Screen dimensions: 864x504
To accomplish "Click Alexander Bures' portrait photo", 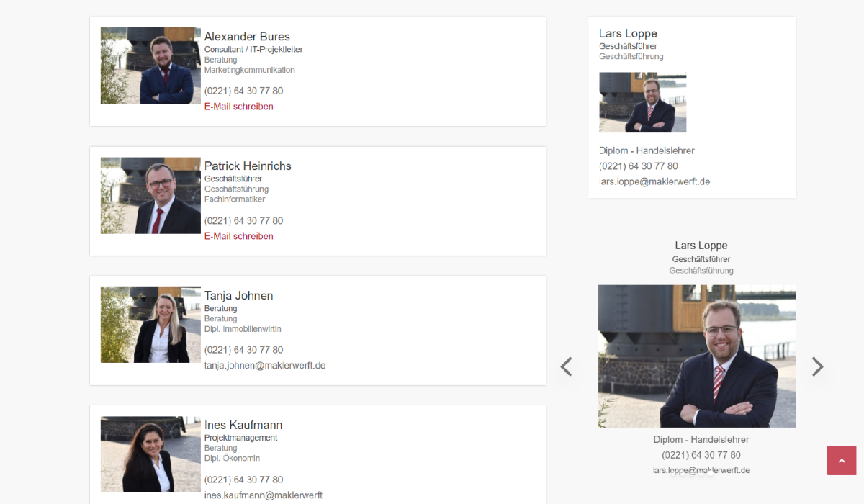I will coord(150,66).
